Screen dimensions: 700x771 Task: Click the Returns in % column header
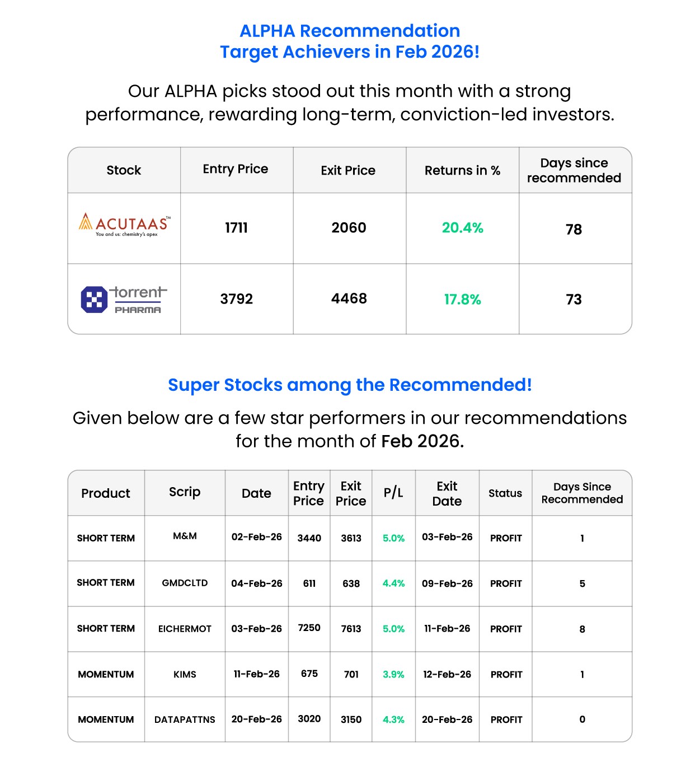pos(462,170)
